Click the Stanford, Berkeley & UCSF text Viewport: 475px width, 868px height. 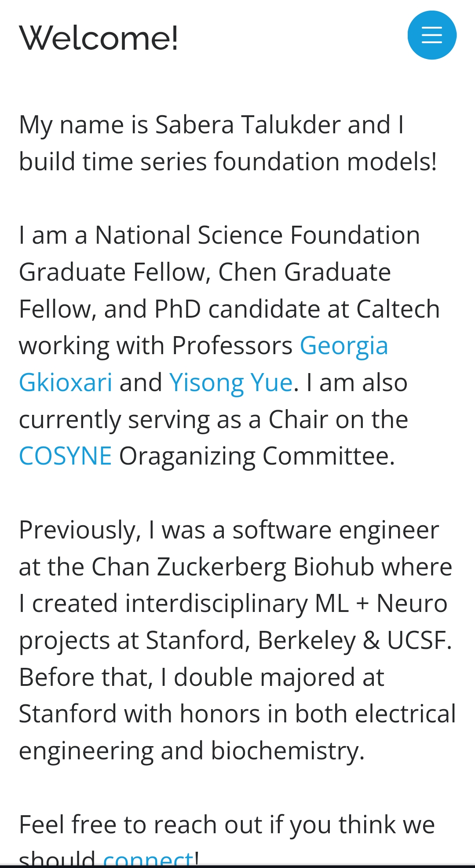pyautogui.click(x=299, y=641)
